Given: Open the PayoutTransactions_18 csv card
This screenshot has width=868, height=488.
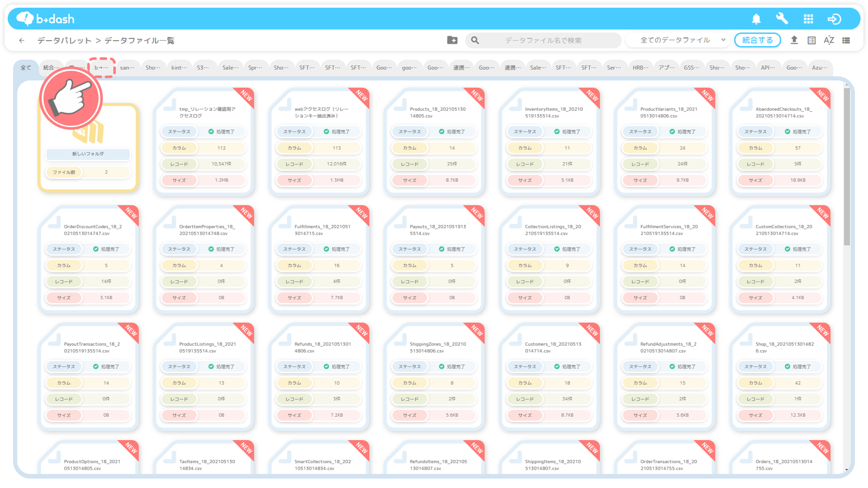Looking at the screenshot, I should pyautogui.click(x=88, y=377).
